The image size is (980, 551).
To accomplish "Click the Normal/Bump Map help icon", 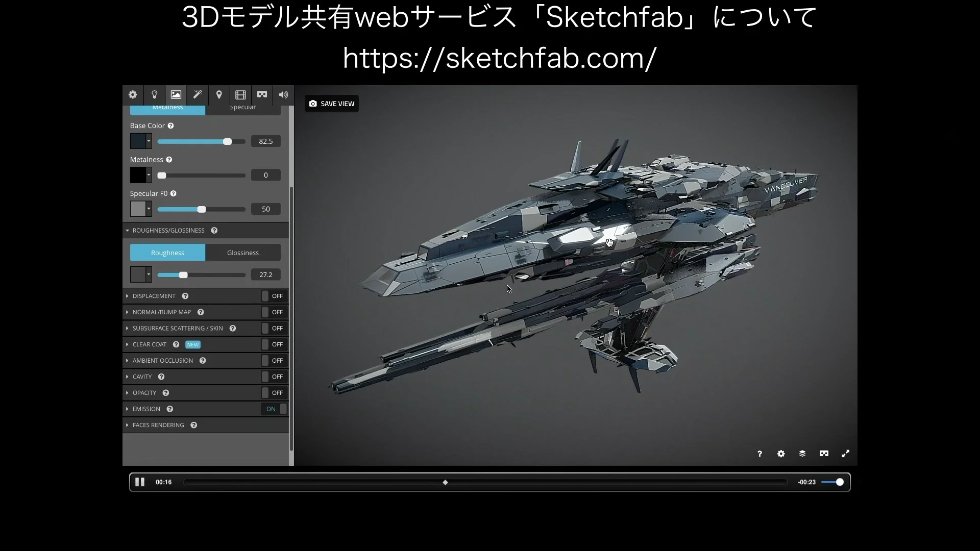I will pyautogui.click(x=201, y=312).
